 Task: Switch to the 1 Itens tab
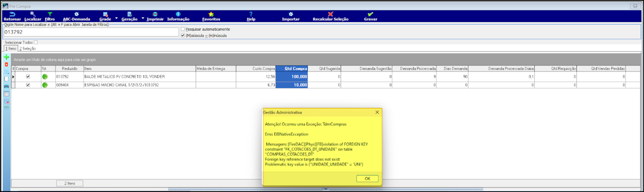(11, 49)
